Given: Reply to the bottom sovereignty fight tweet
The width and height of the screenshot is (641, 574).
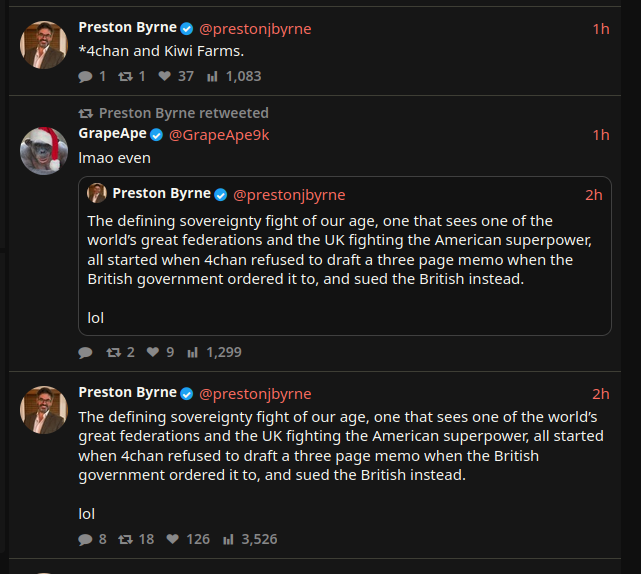Looking at the screenshot, I should tap(86, 539).
